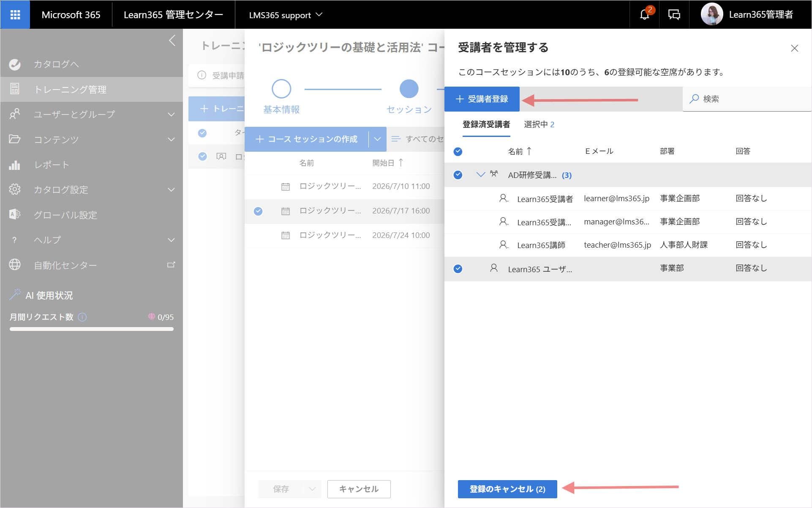Image resolution: width=812 pixels, height=508 pixels.
Task: Uncheck the 2026/7/17 16:00 session checkbox
Action: pos(258,211)
